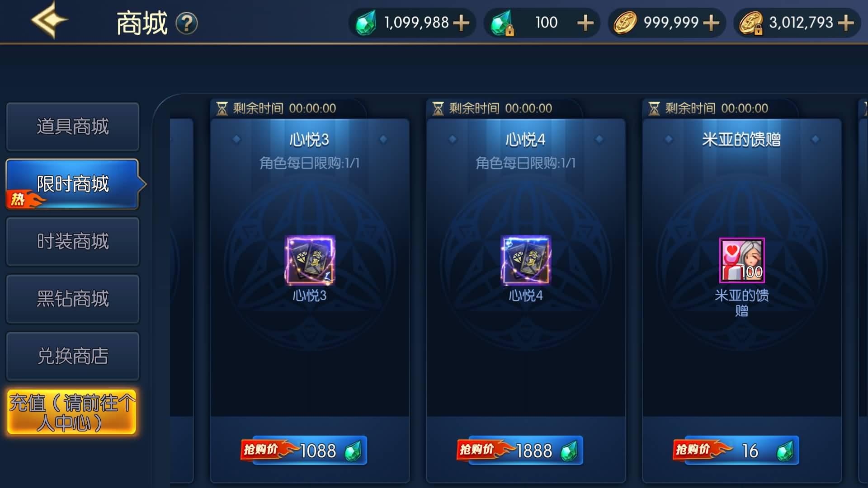
Task: Add locked diamonds via plus icon
Action: (585, 23)
